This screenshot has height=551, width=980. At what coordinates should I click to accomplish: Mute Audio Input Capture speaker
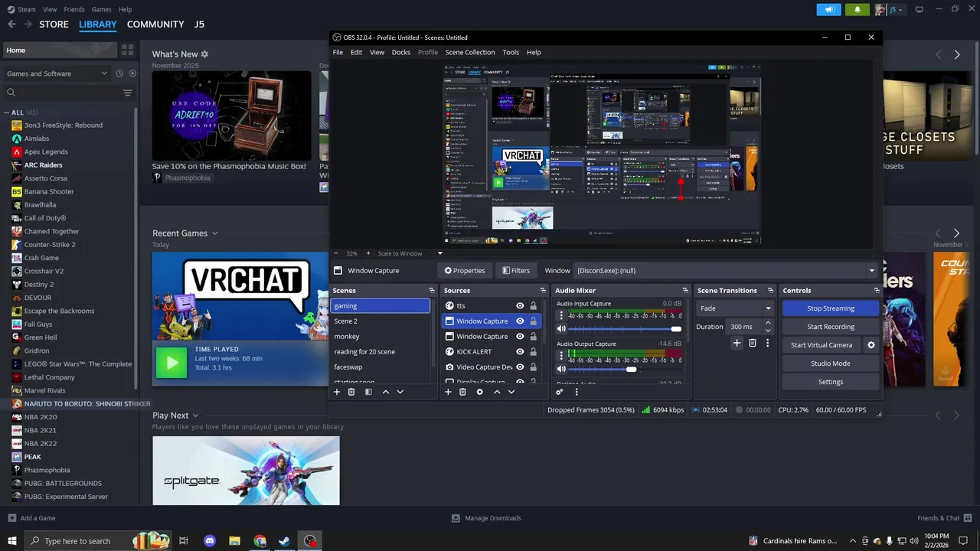[x=561, y=329]
